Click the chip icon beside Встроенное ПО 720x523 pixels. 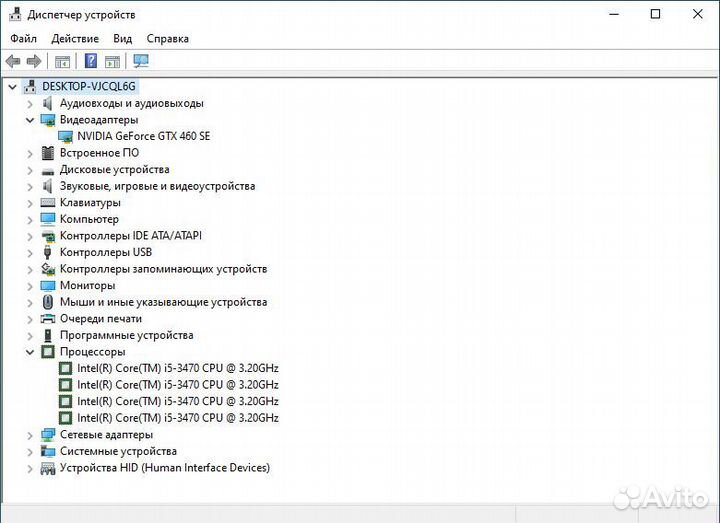click(x=48, y=153)
